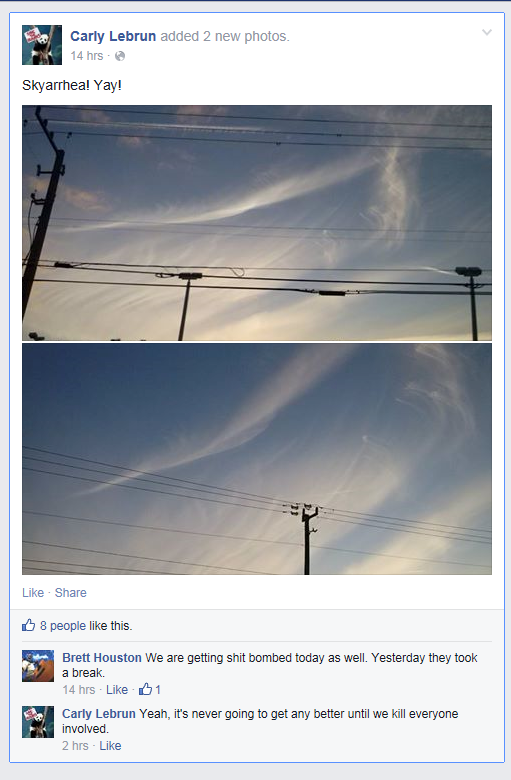Open second sky photo with power pole
The height and width of the screenshot is (780, 511).
click(x=257, y=459)
